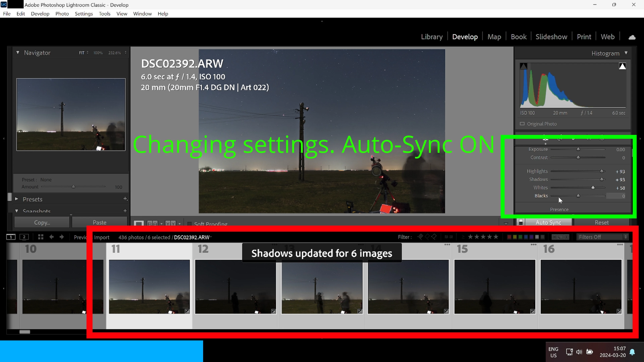Go to next photo with forward arrow
Screen dimensions: 644x362
62,237
